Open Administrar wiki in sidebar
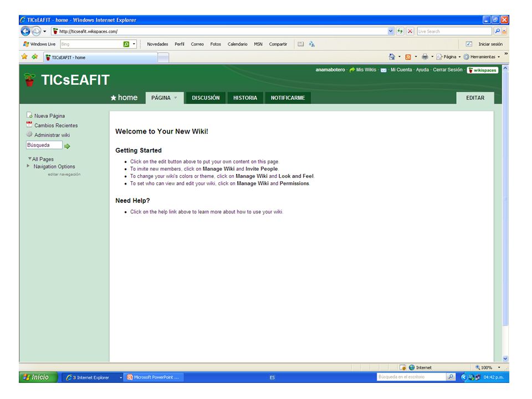The height and width of the screenshot is (399, 532). [x=48, y=135]
